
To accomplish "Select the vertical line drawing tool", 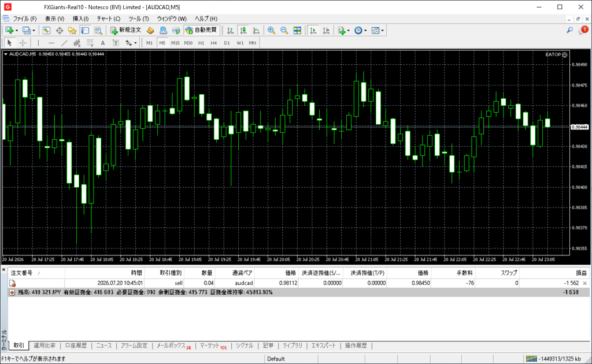I will click(38, 43).
